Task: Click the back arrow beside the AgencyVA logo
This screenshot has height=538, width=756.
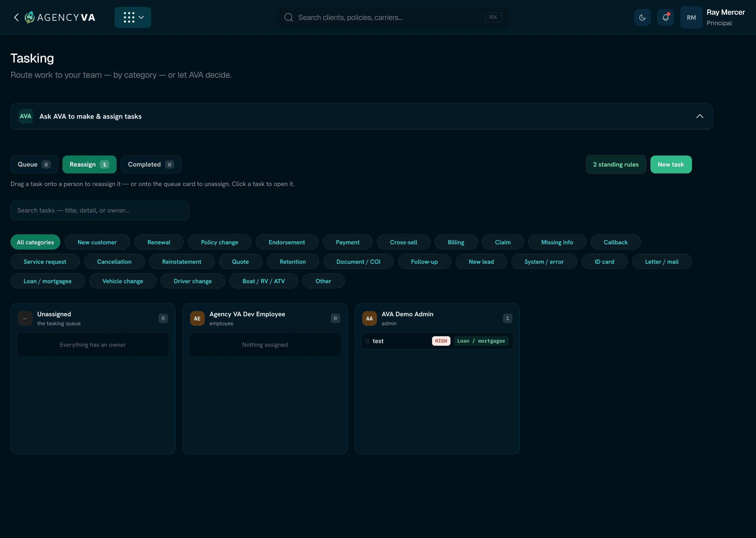Action: coord(16,17)
